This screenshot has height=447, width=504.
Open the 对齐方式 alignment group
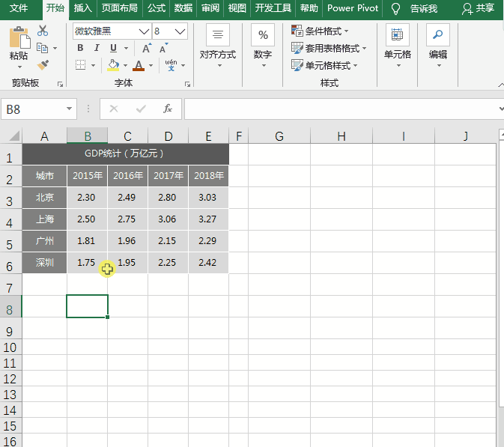pyautogui.click(x=218, y=45)
